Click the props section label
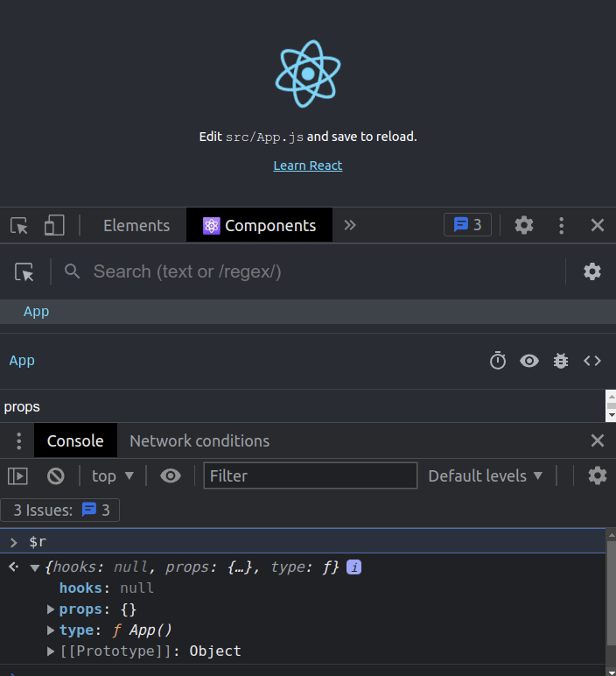This screenshot has height=676, width=616. click(x=22, y=407)
